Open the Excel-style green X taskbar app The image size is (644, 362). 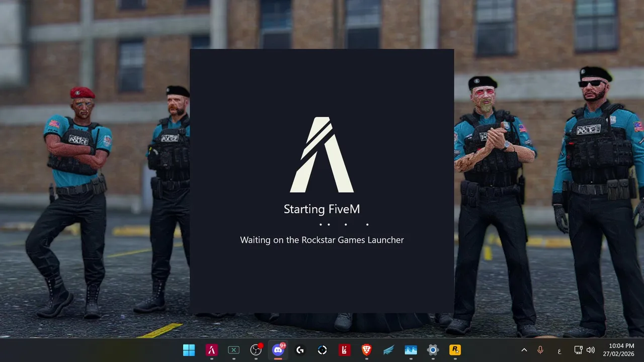click(233, 350)
